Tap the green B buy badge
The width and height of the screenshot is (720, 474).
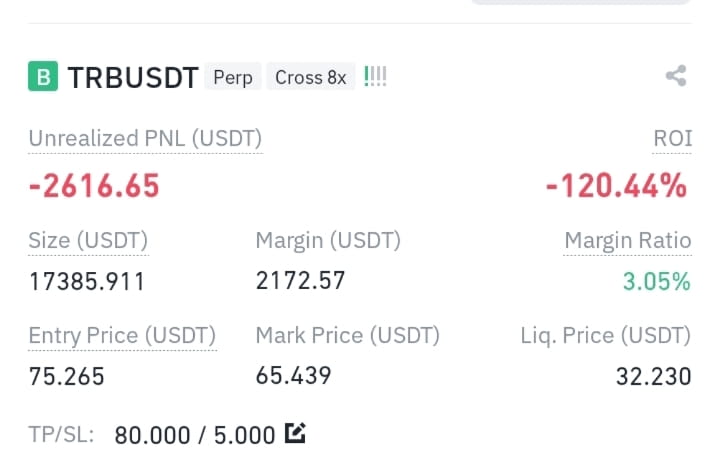coord(43,76)
